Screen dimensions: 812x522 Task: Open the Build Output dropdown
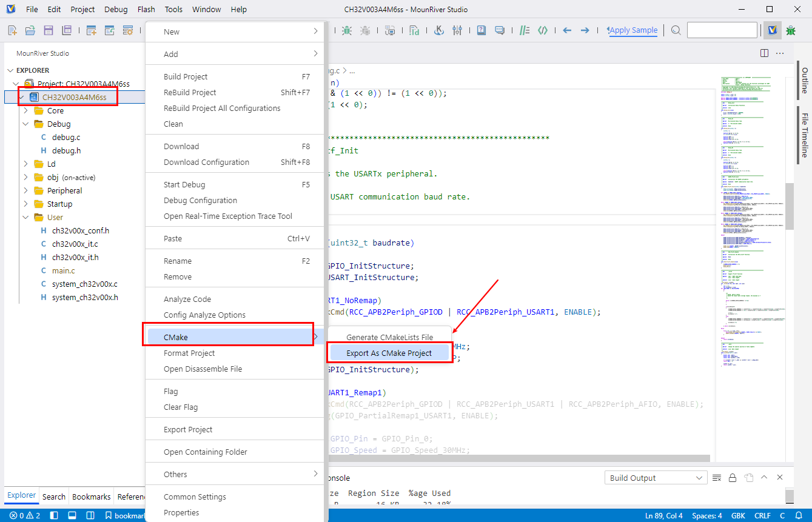click(656, 478)
